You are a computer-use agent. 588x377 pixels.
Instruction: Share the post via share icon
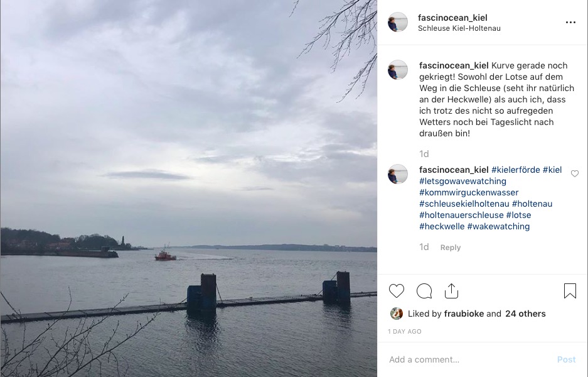[451, 291]
